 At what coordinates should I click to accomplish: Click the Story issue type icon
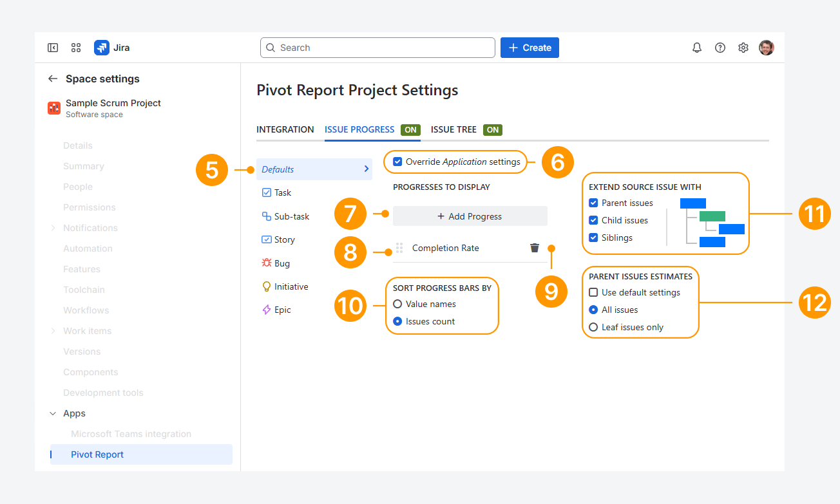tap(267, 239)
